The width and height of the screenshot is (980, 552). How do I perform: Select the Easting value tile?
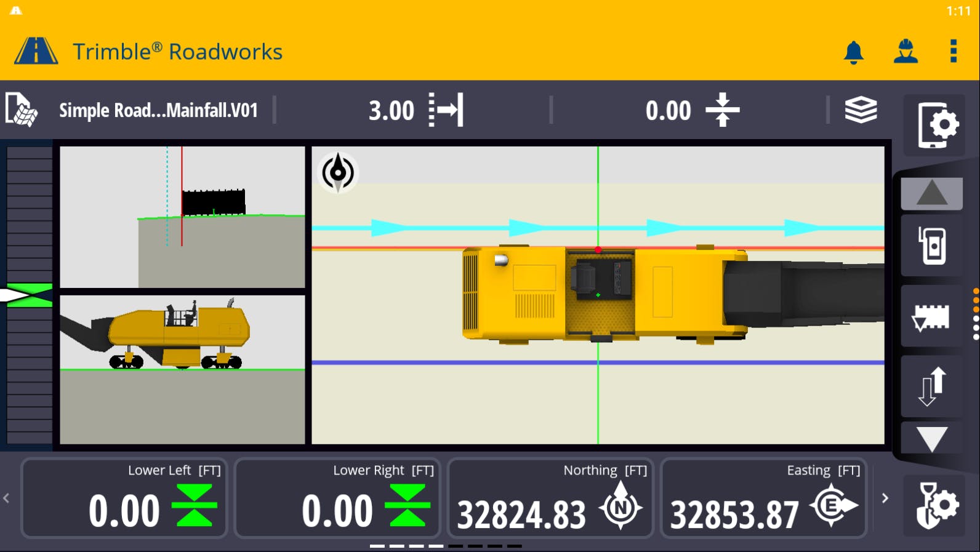click(763, 498)
